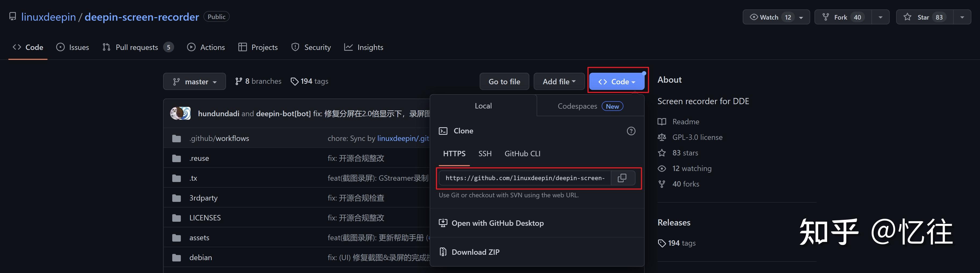Open the GPL-3.0 license link

(697, 137)
